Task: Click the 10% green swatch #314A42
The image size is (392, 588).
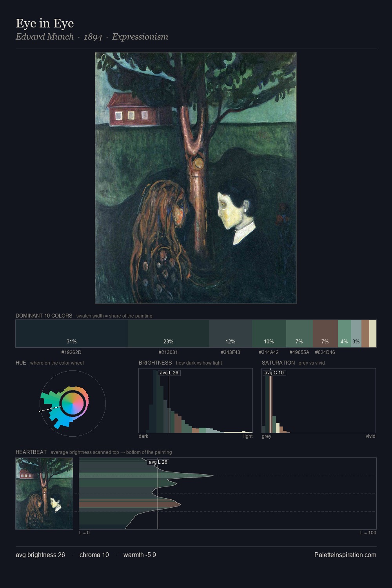Action: tap(269, 334)
